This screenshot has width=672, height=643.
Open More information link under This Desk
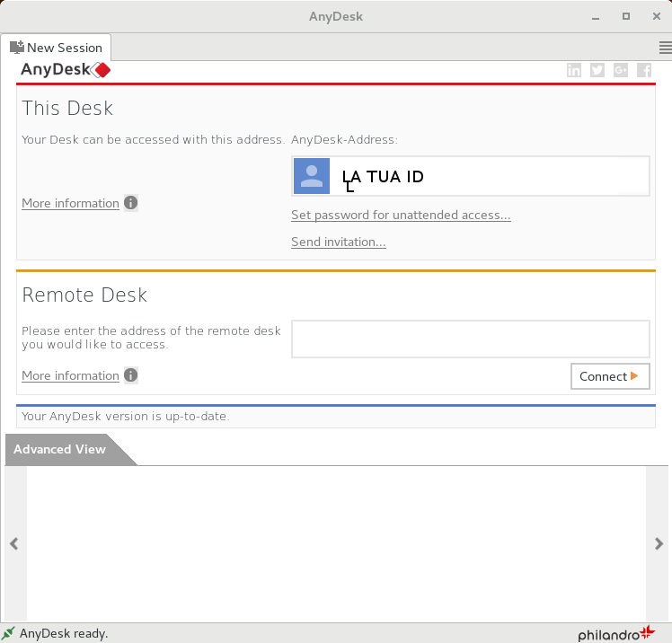pos(70,203)
